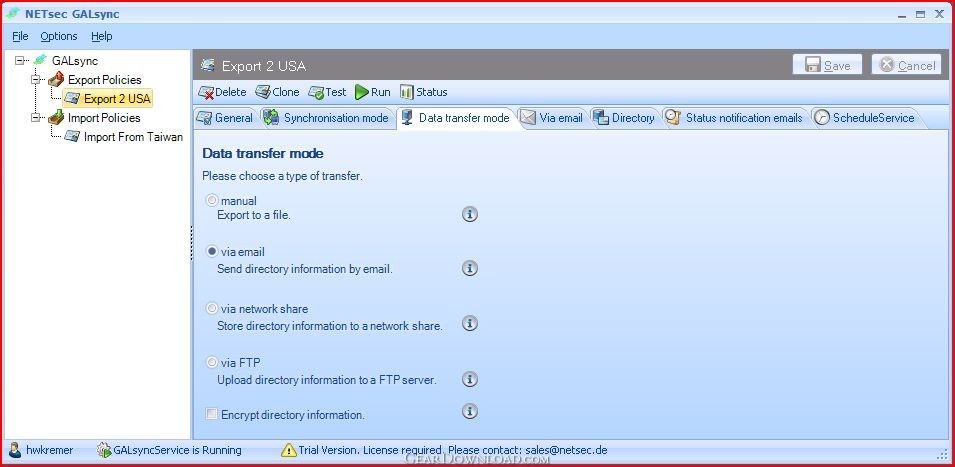
Task: Enable Encrypt directory information checkbox
Action: (x=211, y=414)
